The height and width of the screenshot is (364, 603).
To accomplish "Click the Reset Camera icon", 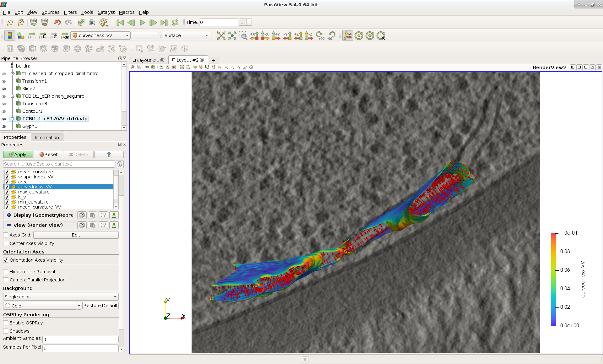I will 221,36.
